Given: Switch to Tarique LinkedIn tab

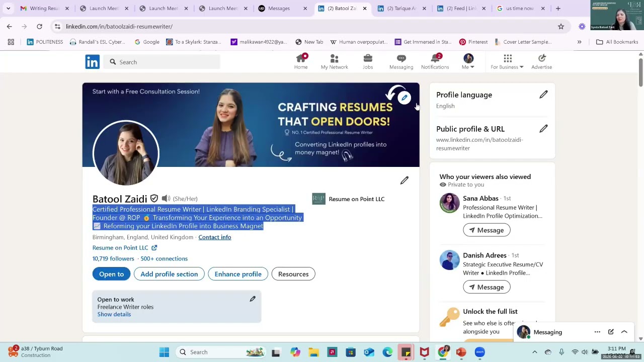Looking at the screenshot, I should tap(400, 9).
